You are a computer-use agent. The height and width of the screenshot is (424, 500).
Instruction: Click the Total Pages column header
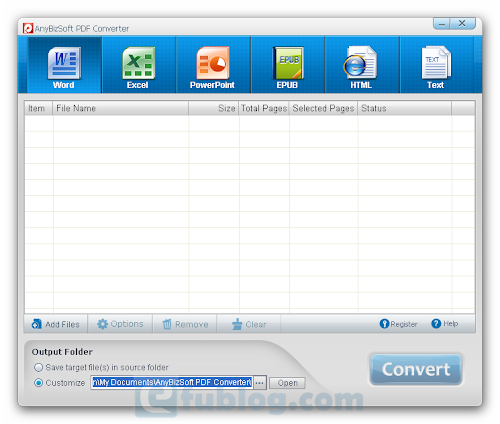pos(264,108)
